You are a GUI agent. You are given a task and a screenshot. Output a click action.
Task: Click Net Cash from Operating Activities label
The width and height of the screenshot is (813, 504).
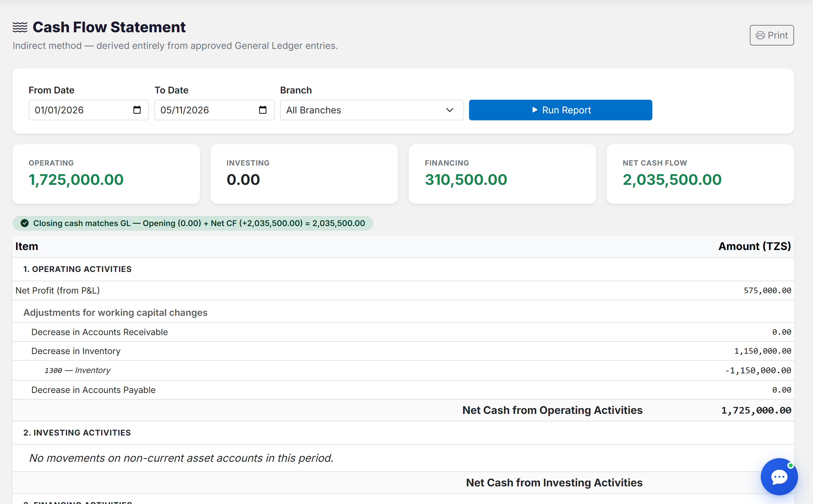552,410
